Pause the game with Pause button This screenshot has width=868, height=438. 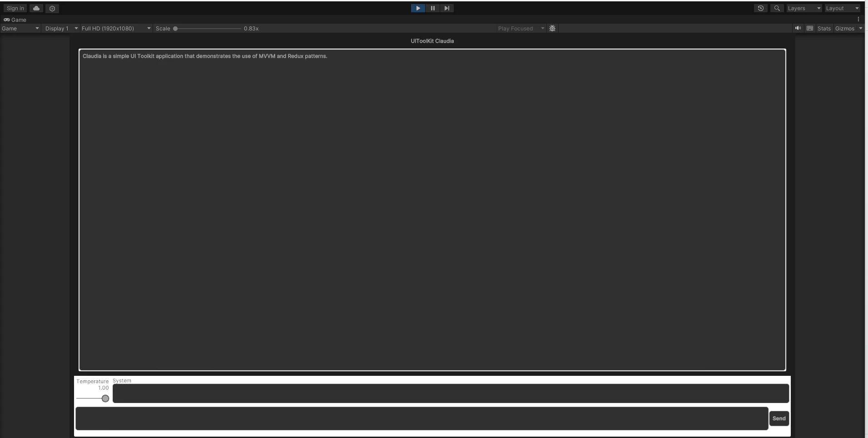coord(432,8)
